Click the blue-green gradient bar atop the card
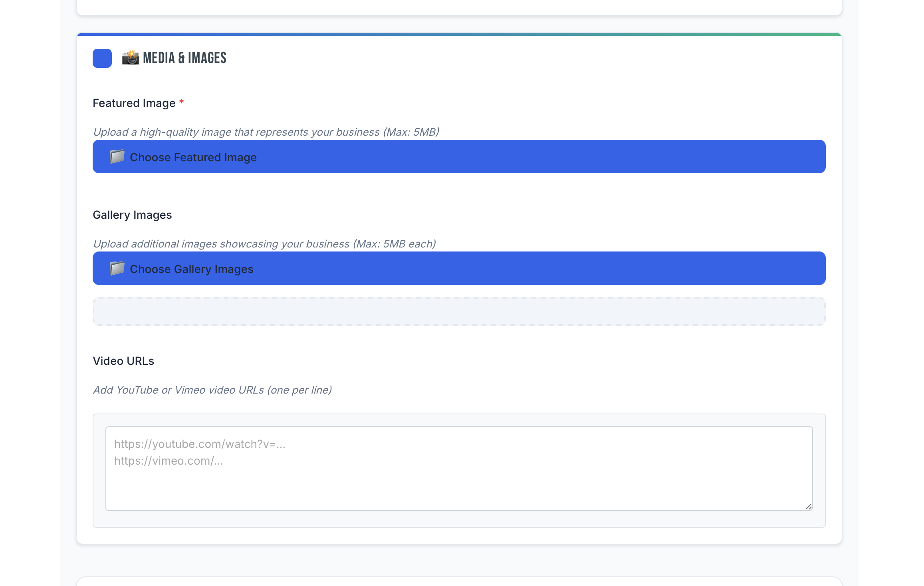The image size is (924, 586). (x=459, y=34)
